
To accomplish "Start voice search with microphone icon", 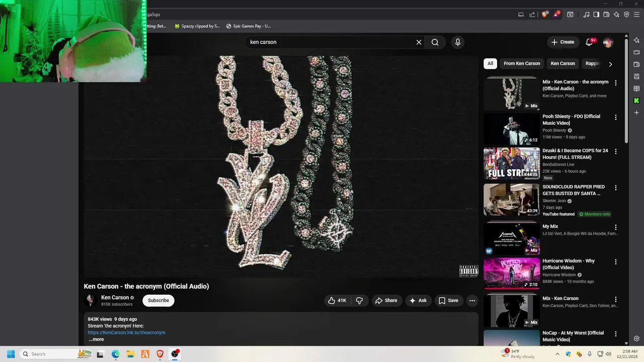I will click(457, 42).
